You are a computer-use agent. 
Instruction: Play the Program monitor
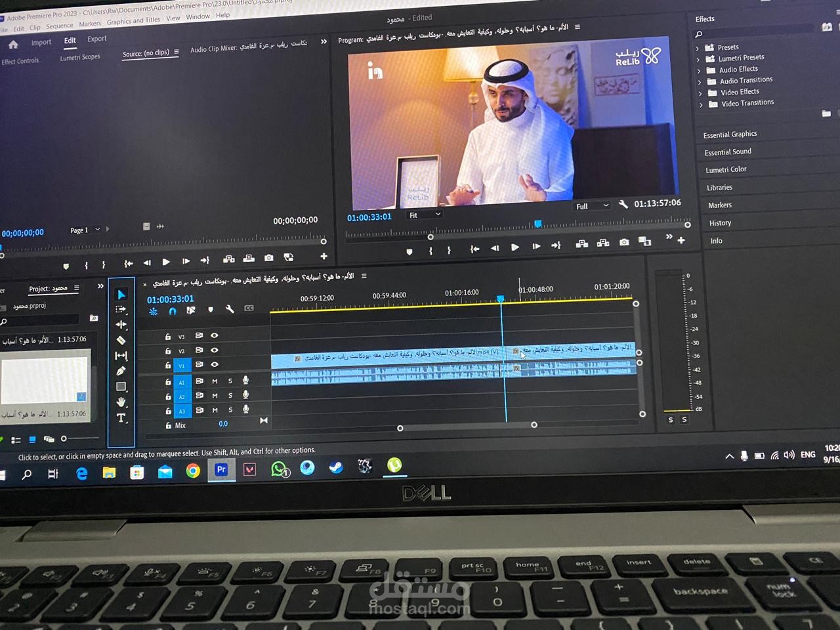[x=515, y=247]
